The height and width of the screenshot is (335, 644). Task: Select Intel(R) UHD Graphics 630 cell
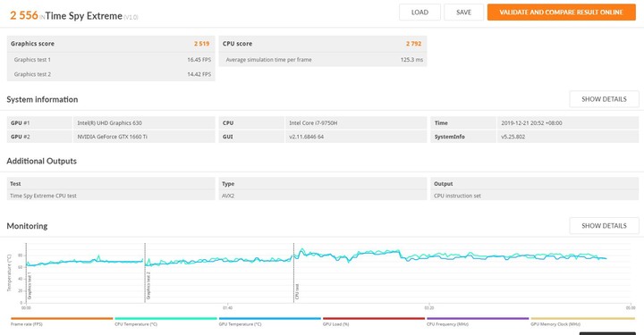click(144, 123)
